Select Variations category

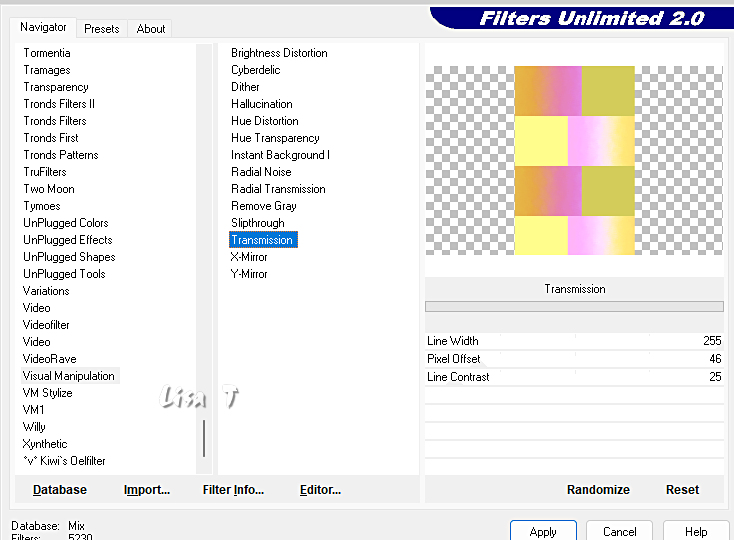click(x=46, y=291)
